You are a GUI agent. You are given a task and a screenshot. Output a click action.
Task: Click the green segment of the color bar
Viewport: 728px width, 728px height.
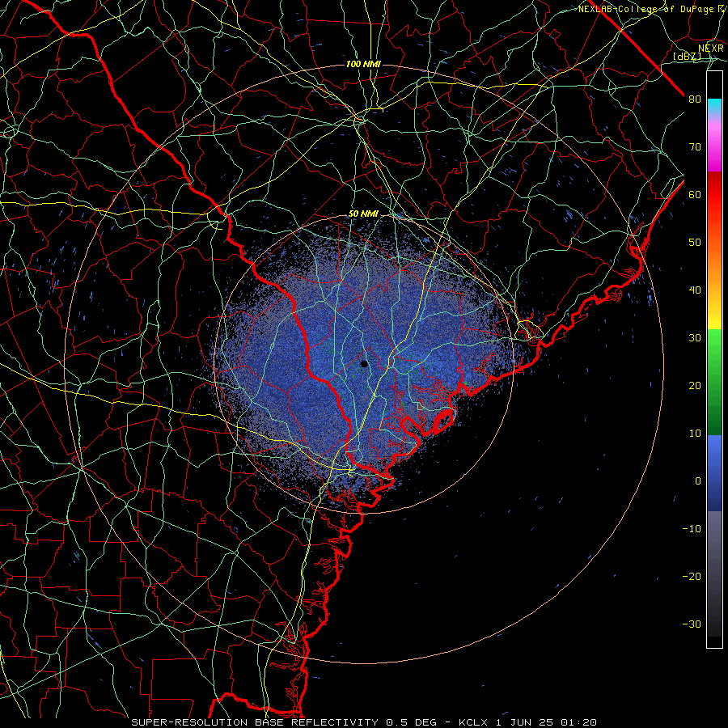[714, 382]
